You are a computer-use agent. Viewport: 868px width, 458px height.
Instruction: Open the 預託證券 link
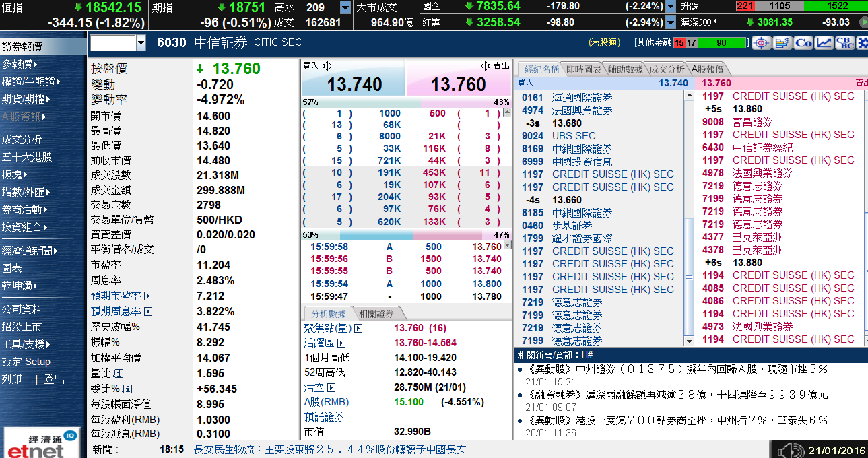(325, 417)
